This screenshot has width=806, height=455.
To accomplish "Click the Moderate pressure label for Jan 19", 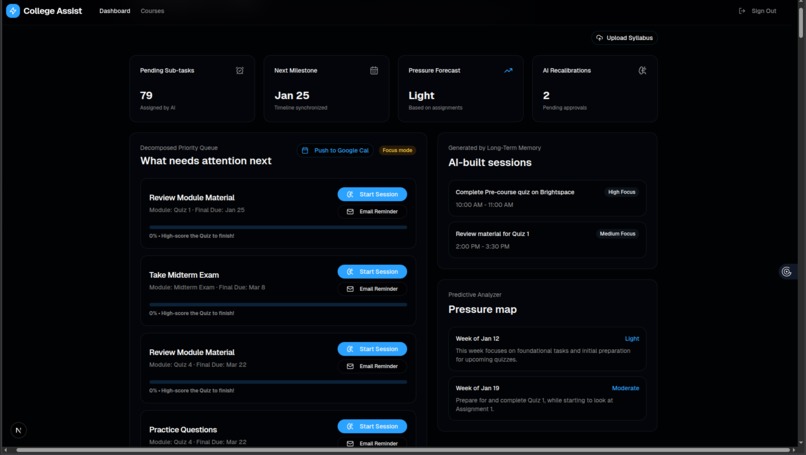I will (626, 388).
